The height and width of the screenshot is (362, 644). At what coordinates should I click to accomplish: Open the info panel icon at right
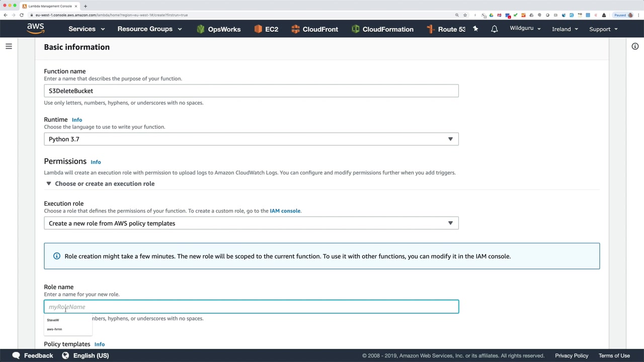(635, 46)
